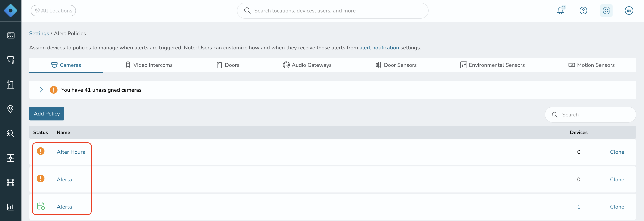The width and height of the screenshot is (644, 221).
Task: Click the magnifier icon in global search
Action: 247,11
